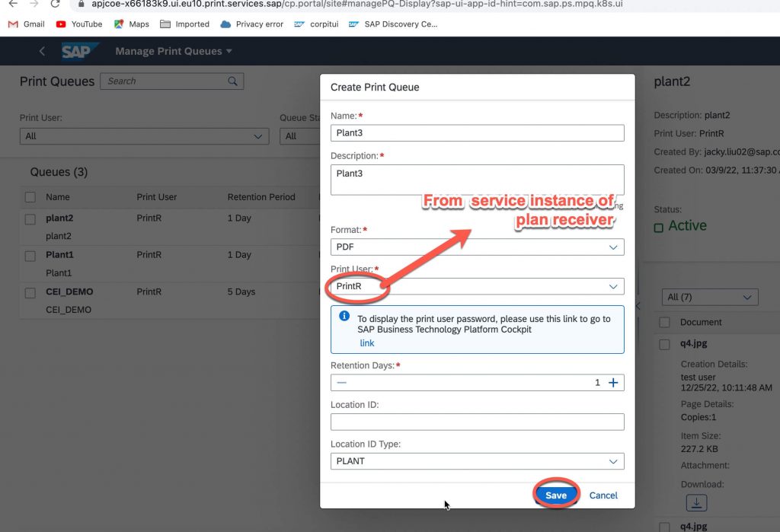The image size is (780, 532).
Task: Click the CEI_DEMO queue name
Action: 69,291
